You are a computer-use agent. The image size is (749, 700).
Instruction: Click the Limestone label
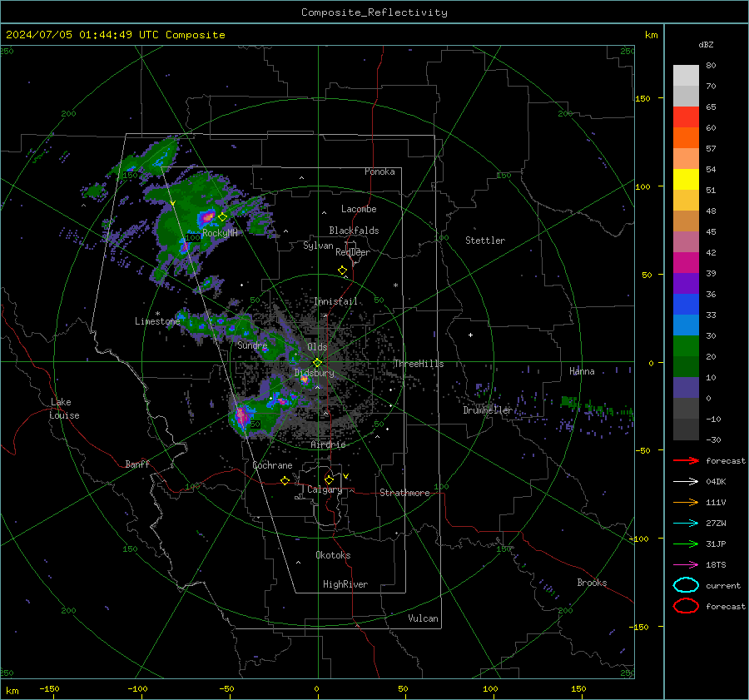coord(157,321)
